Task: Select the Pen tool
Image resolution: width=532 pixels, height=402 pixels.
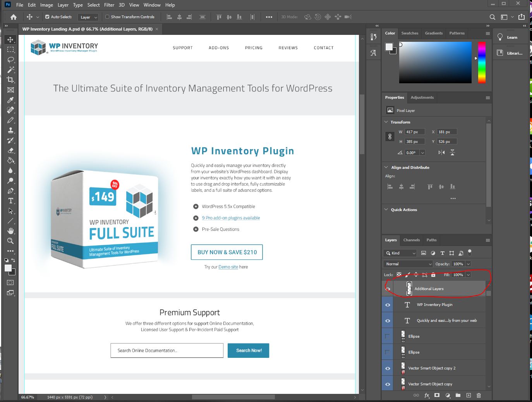Action: pyautogui.click(x=10, y=191)
